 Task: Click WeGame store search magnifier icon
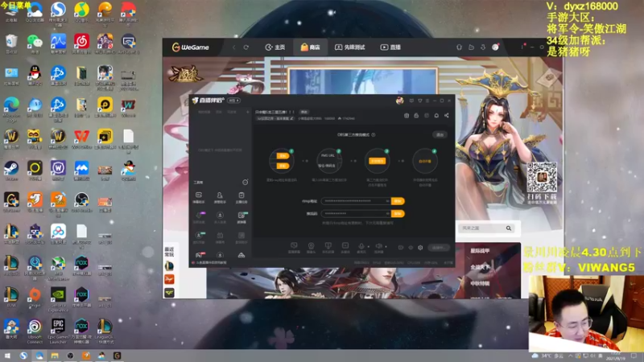(x=509, y=228)
